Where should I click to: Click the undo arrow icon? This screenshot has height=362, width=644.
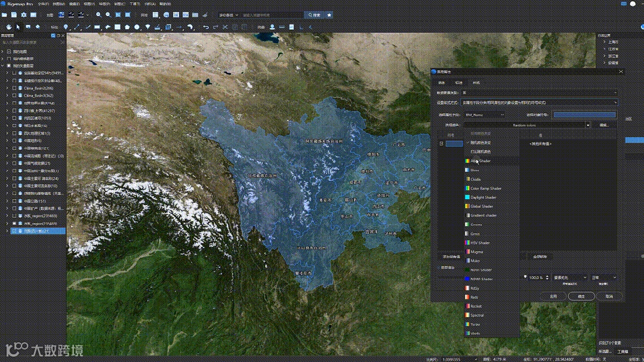coord(206,27)
